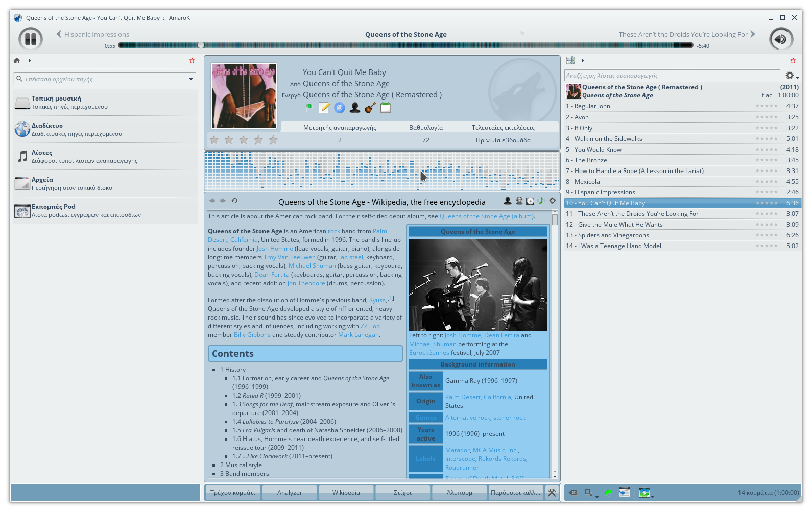
Task: Click the guitar icon in the current track applet
Action: click(370, 108)
